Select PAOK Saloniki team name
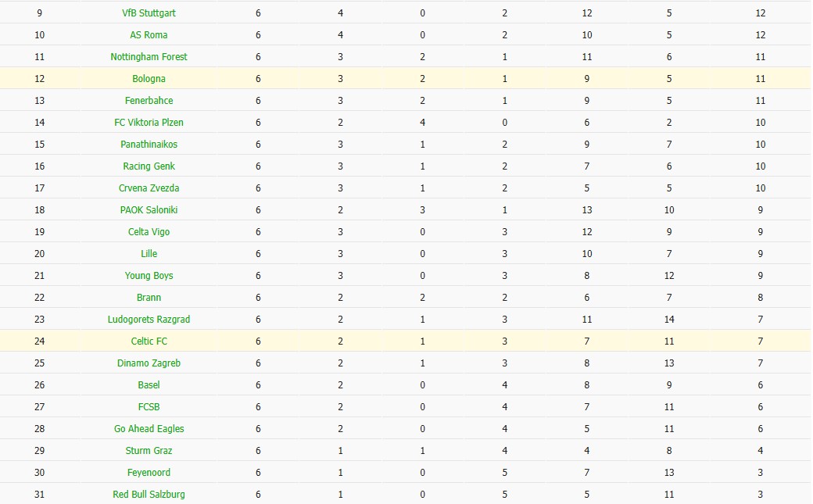 pyautogui.click(x=149, y=210)
